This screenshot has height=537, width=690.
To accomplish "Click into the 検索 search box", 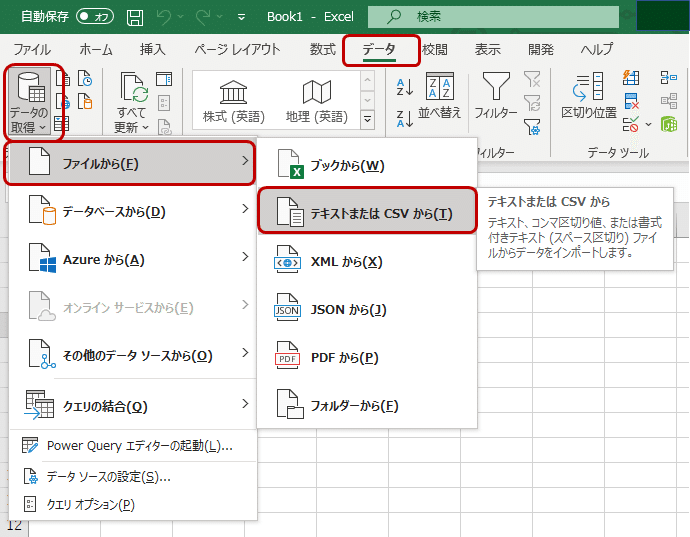I will pos(493,17).
